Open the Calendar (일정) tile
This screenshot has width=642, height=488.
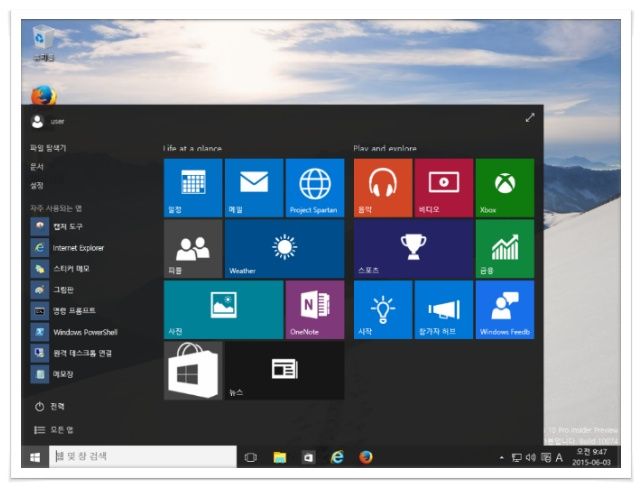193,188
